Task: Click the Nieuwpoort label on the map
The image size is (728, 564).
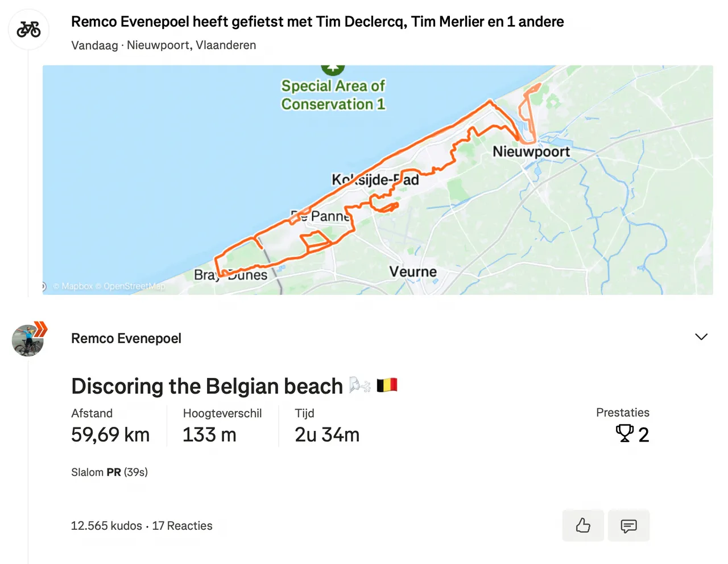Action: click(x=531, y=151)
